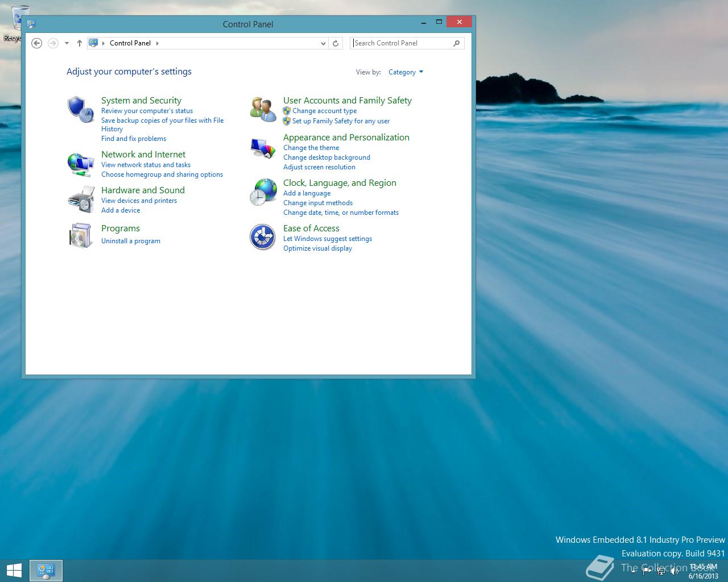Screen dimensions: 728x582
Task: Click Find and fix problems
Action: (x=134, y=139)
